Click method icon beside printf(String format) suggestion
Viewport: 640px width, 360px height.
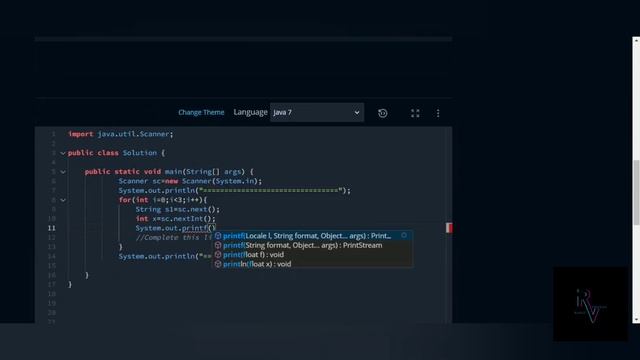click(x=218, y=245)
